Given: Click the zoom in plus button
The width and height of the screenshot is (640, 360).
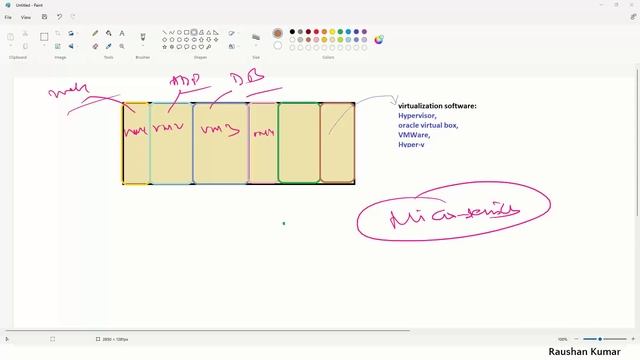Looking at the screenshot, I should [633, 339].
